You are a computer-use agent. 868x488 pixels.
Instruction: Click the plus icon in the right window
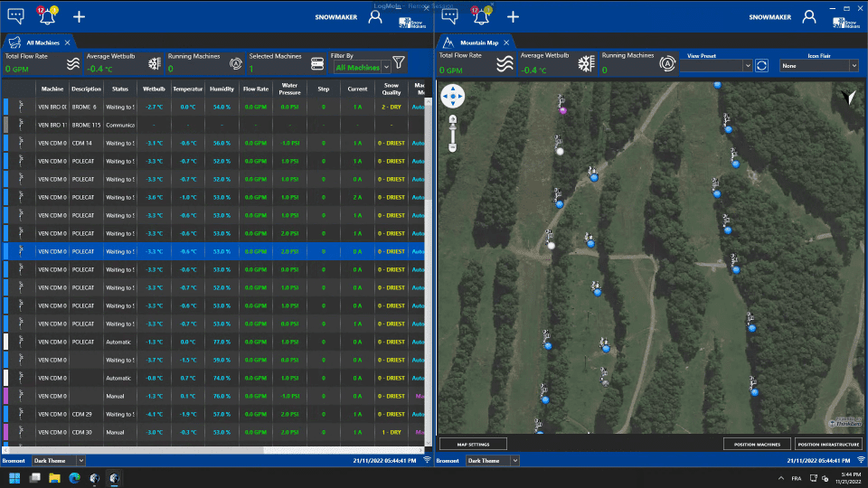coord(513,16)
